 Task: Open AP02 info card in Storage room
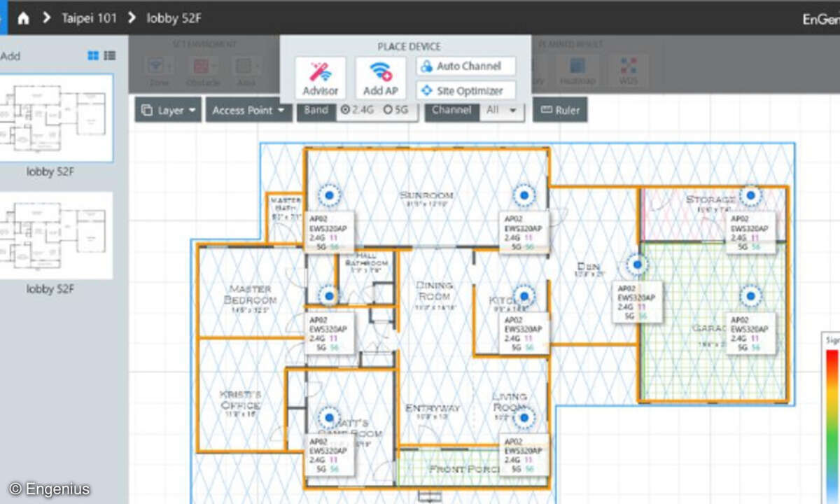(750, 232)
